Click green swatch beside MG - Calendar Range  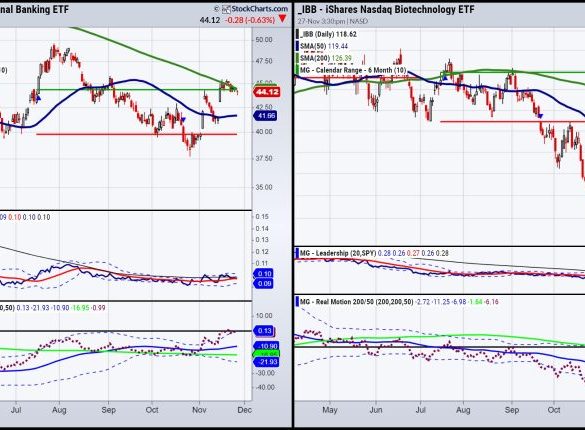pos(298,70)
